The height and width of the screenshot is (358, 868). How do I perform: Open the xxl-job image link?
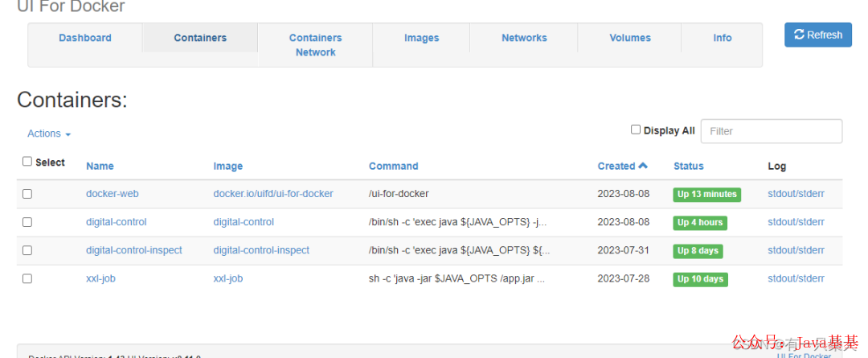(228, 278)
